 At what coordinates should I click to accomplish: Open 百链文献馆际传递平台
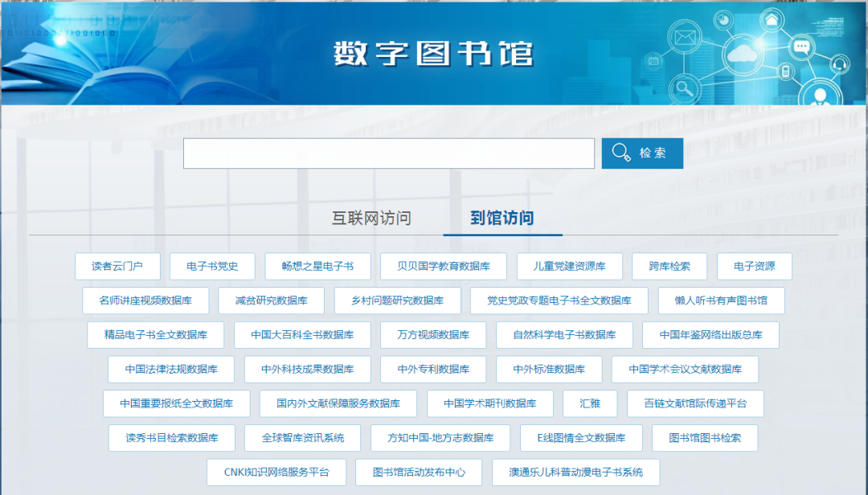point(695,403)
